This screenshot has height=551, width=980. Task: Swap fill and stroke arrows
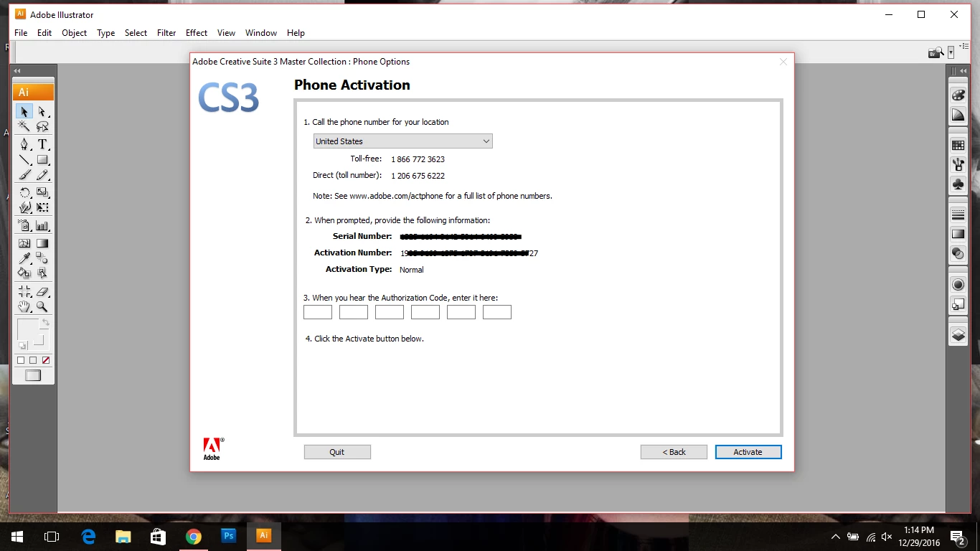click(45, 324)
